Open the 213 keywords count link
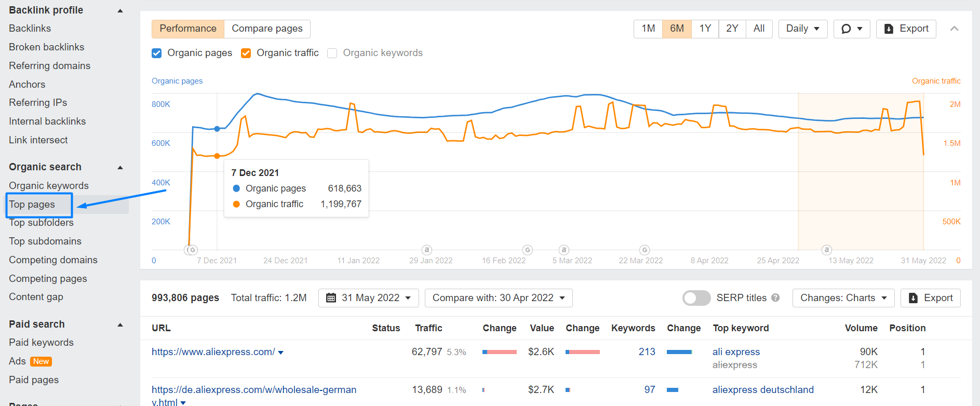Image resolution: width=980 pixels, height=406 pixels. (647, 352)
